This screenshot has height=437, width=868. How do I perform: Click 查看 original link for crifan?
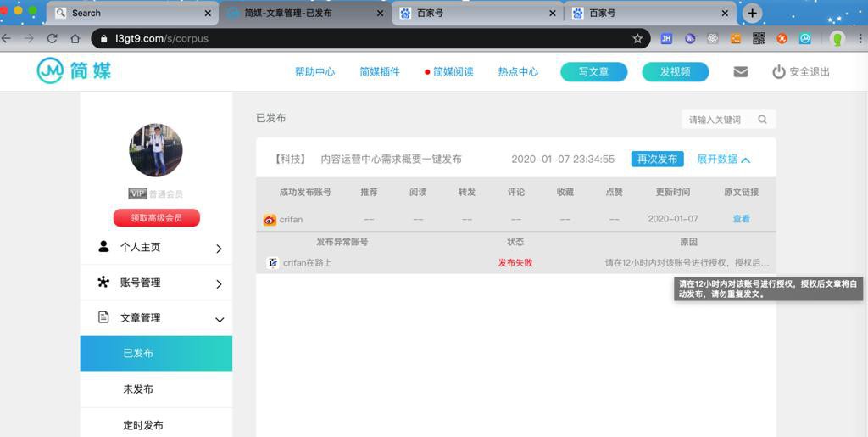tap(741, 219)
